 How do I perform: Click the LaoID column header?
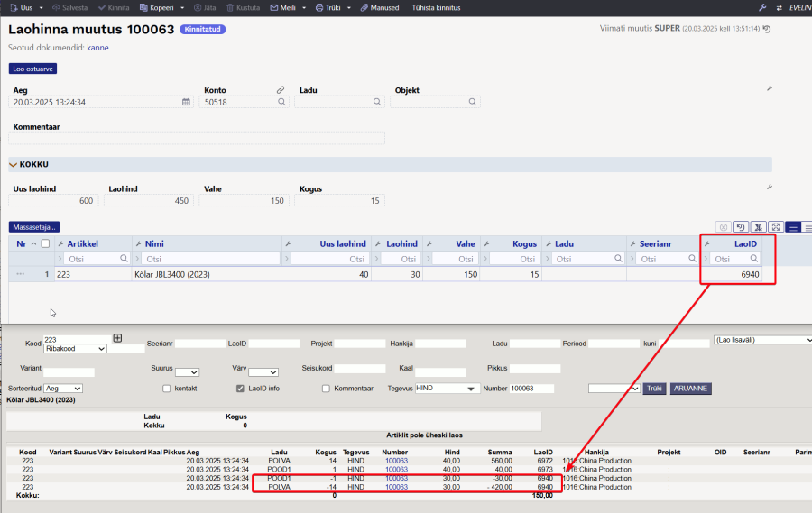pyautogui.click(x=746, y=243)
